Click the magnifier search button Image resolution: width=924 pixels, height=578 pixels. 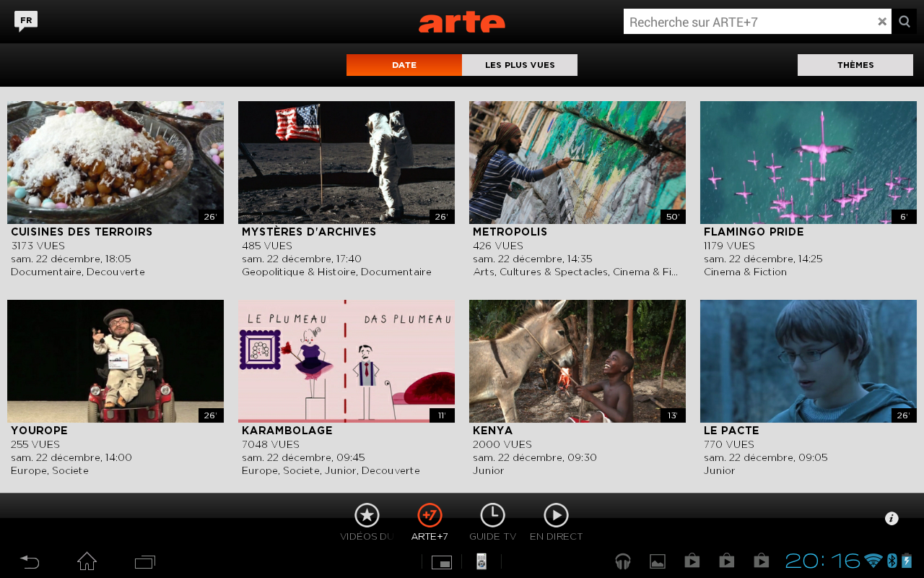point(905,22)
